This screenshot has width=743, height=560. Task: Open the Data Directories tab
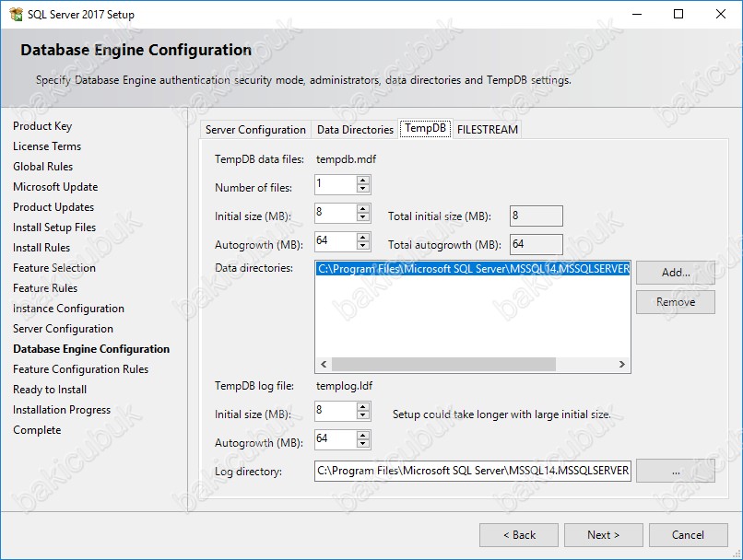[355, 130]
